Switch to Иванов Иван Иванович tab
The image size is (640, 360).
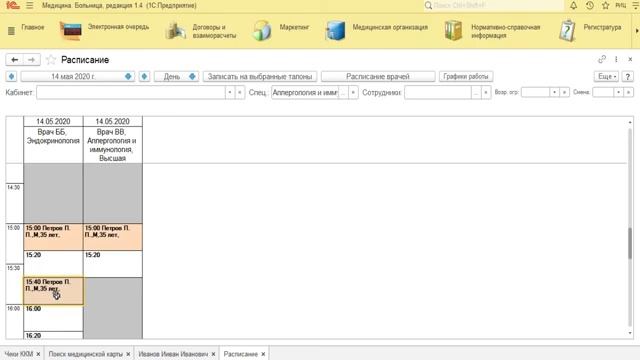tap(173, 354)
